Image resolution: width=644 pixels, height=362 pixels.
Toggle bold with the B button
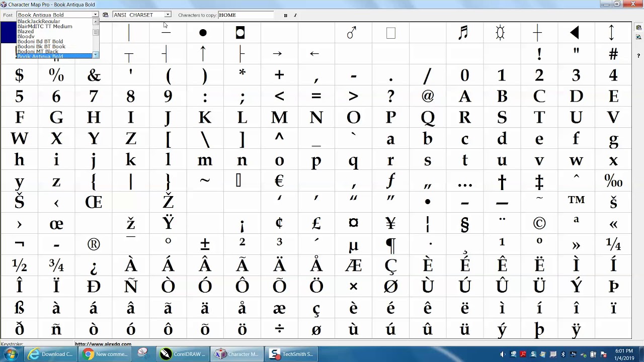285,15
